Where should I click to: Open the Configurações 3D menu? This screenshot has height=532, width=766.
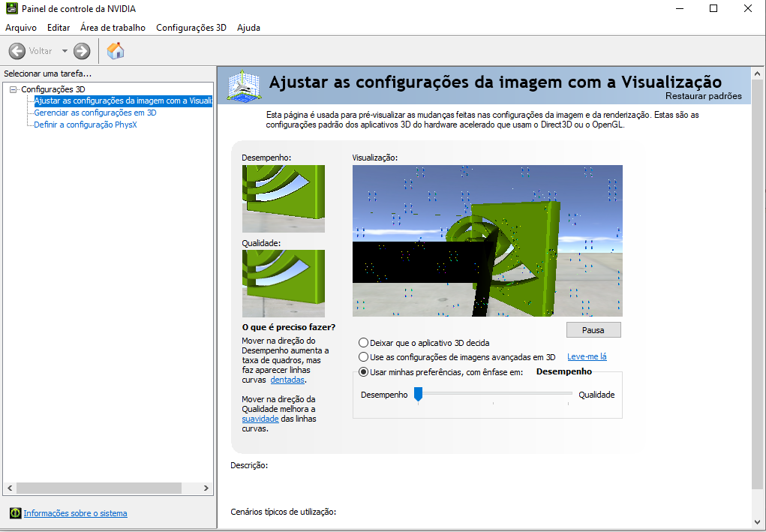191,28
